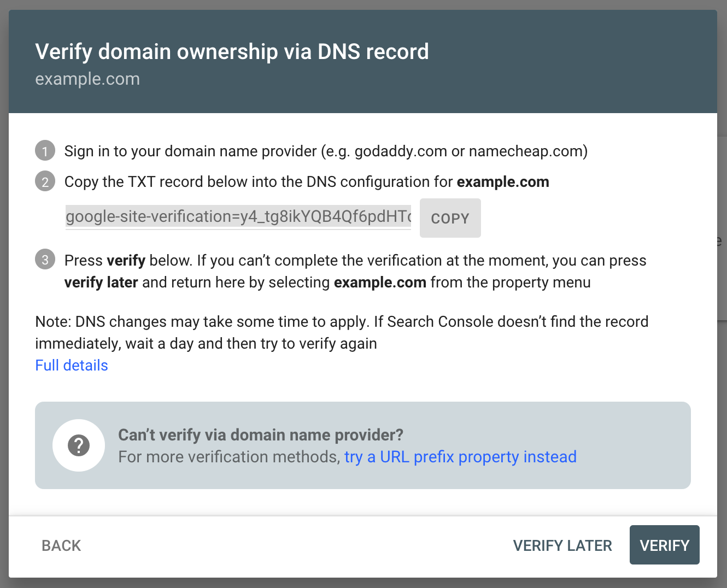Click bold example.com in the copy step
The height and width of the screenshot is (588, 727).
pyautogui.click(x=503, y=181)
